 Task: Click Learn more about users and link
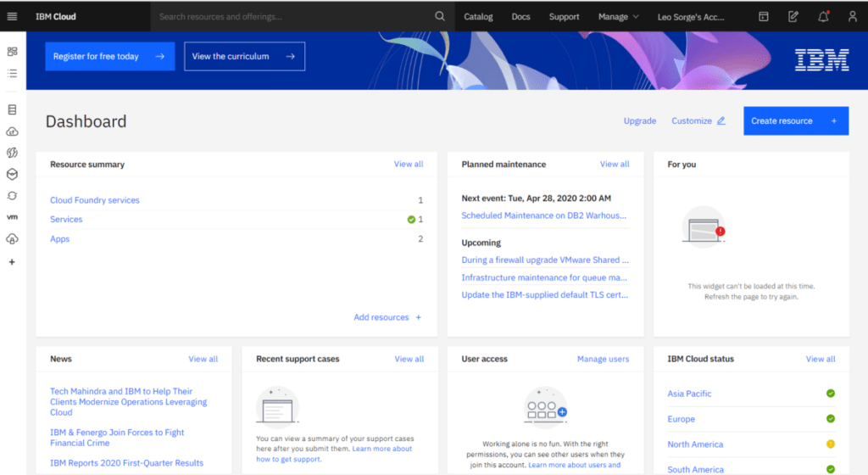[x=575, y=465]
